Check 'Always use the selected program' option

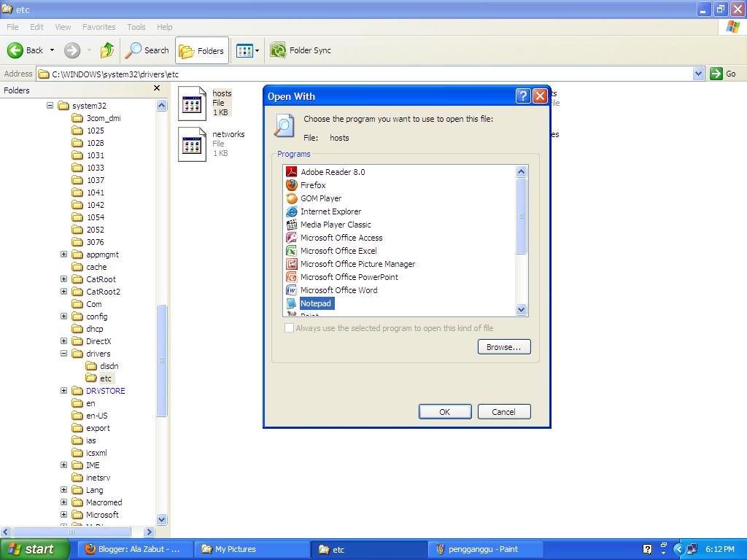[289, 328]
